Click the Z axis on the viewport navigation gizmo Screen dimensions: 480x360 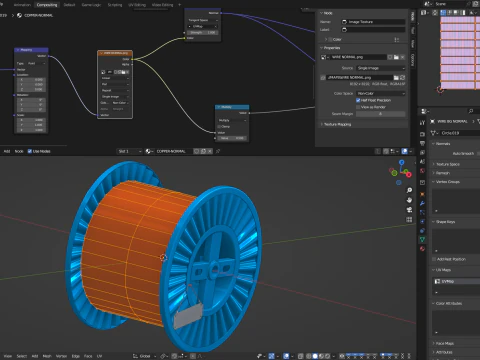pyautogui.click(x=402, y=162)
